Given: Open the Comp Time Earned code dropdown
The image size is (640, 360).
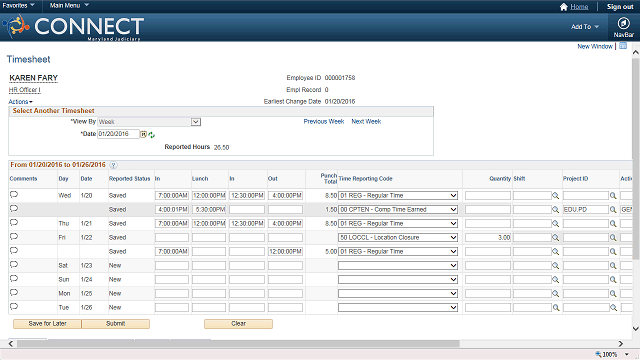Looking at the screenshot, I should [398, 209].
